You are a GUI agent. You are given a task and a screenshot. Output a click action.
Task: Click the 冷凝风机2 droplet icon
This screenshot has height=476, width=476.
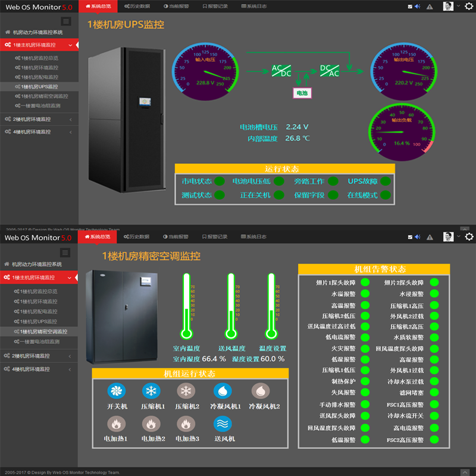(261, 391)
